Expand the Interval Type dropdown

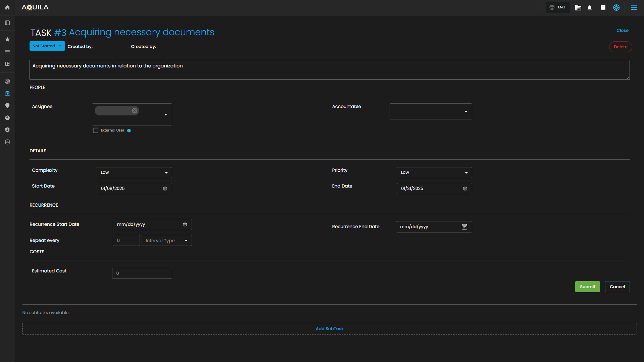[x=166, y=241]
